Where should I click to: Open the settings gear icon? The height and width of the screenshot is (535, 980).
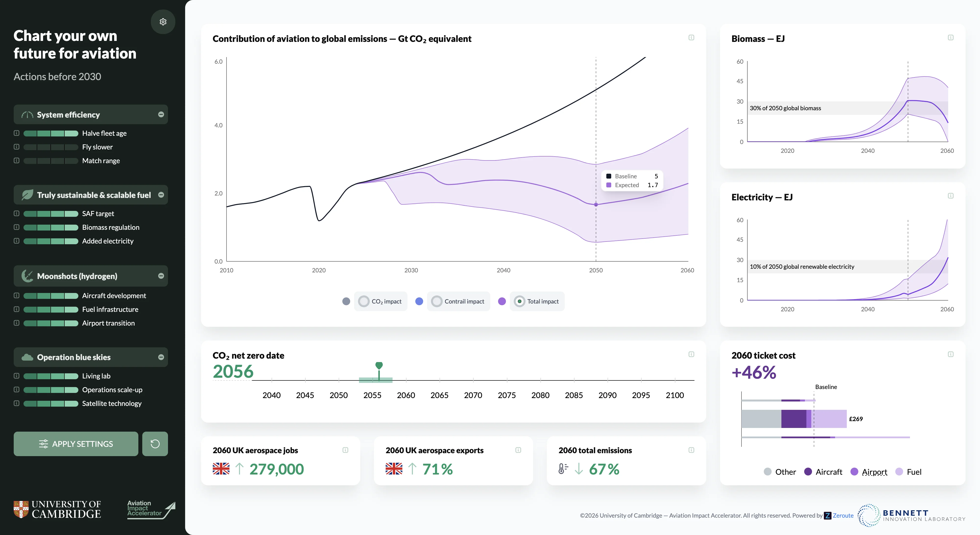pos(163,22)
